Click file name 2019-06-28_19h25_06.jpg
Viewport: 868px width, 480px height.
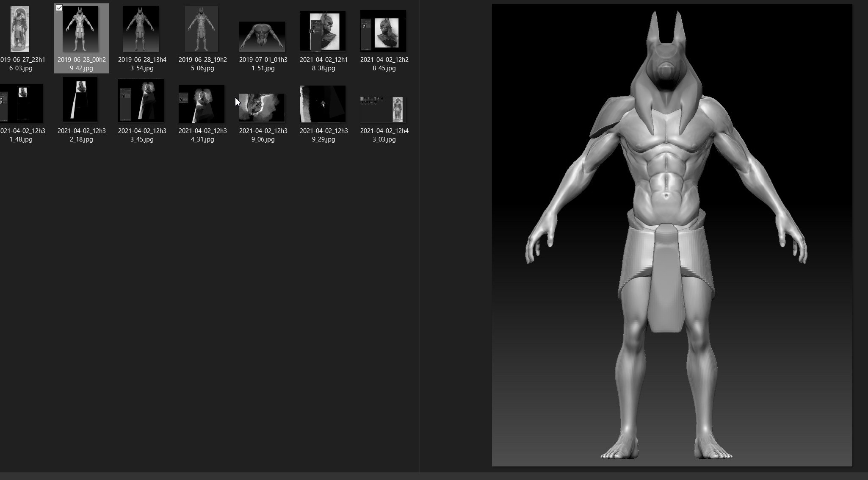pos(203,64)
